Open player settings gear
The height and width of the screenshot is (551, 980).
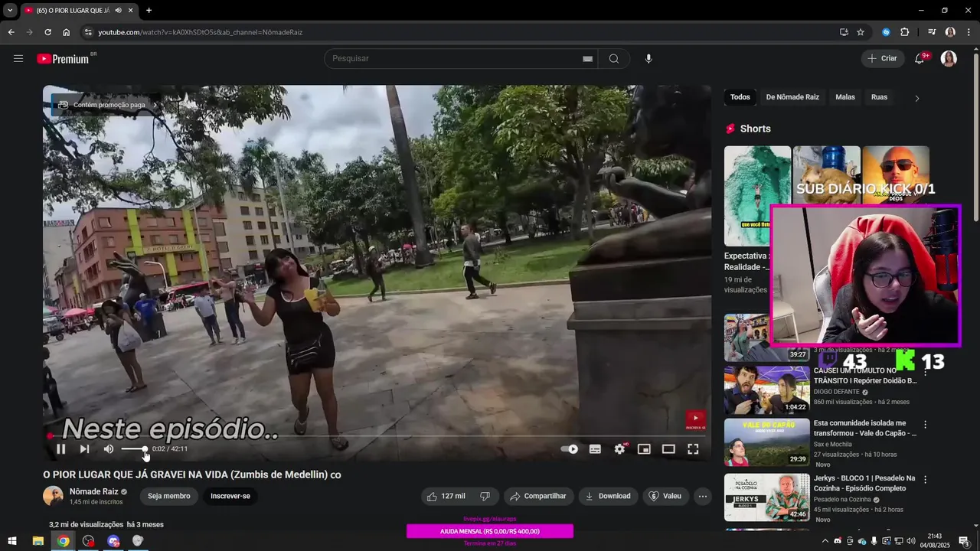coord(619,449)
